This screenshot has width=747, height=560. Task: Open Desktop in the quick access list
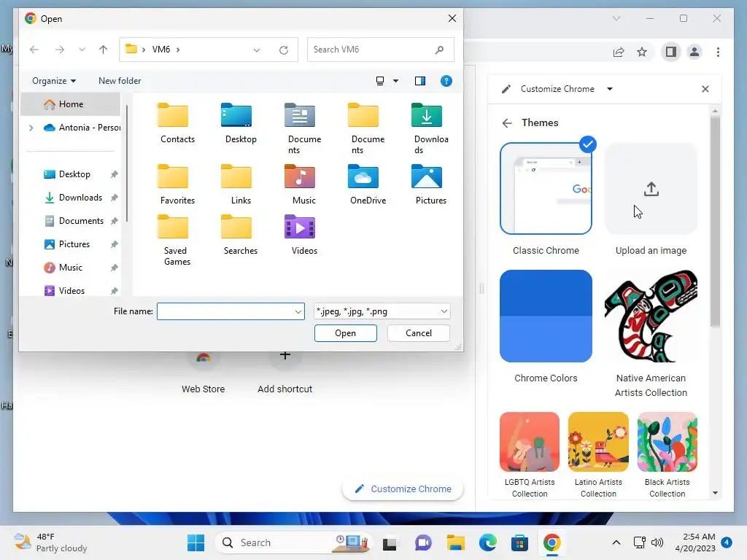tap(74, 174)
